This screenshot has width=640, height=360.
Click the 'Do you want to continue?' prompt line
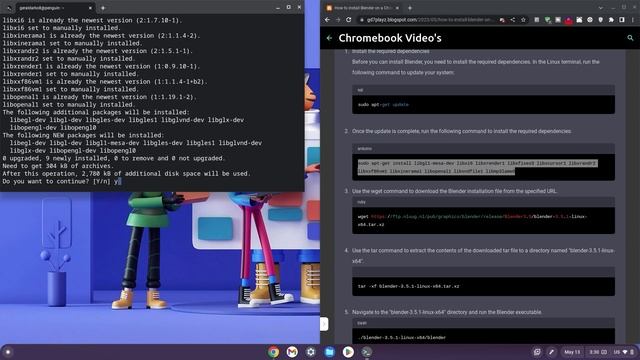point(61,181)
